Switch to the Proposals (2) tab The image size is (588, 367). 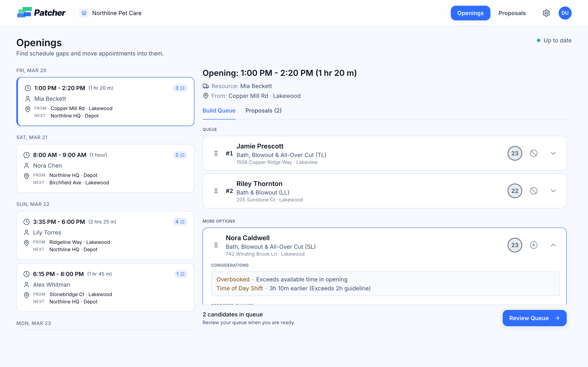[263, 111]
